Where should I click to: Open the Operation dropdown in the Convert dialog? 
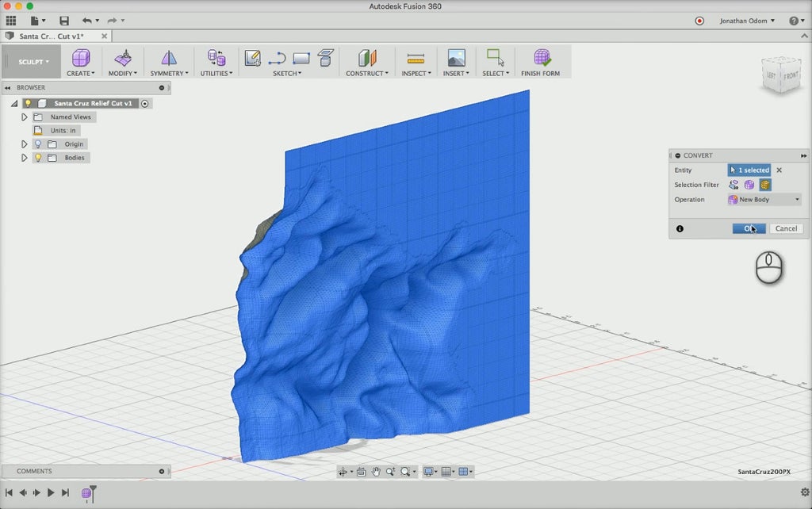[763, 199]
